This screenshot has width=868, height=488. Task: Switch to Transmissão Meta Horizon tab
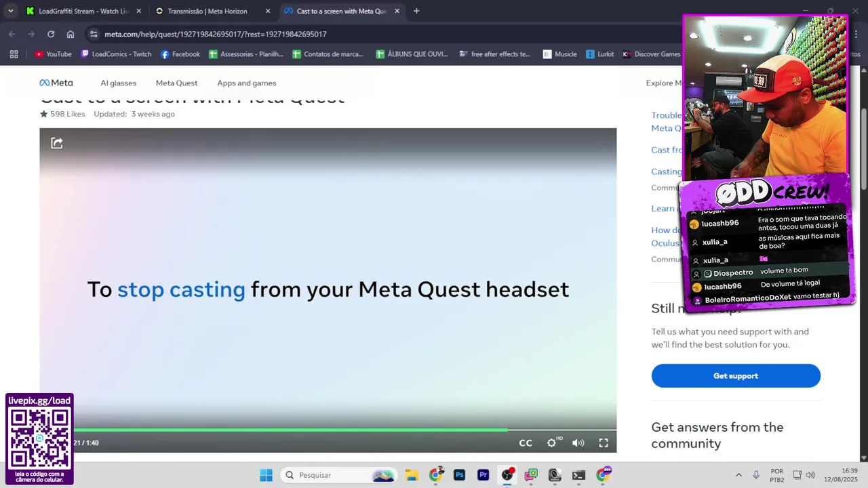point(207,11)
